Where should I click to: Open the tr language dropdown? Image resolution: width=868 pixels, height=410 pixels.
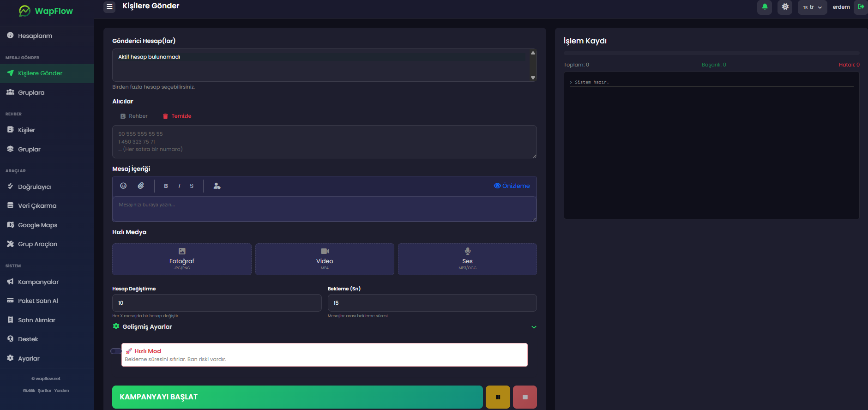(x=812, y=7)
